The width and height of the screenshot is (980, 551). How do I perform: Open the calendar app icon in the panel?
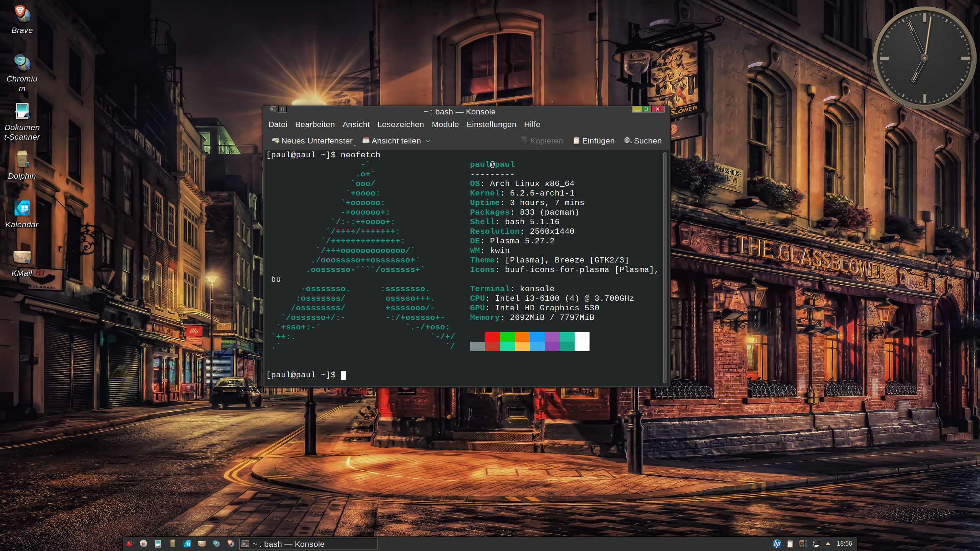coord(187,543)
